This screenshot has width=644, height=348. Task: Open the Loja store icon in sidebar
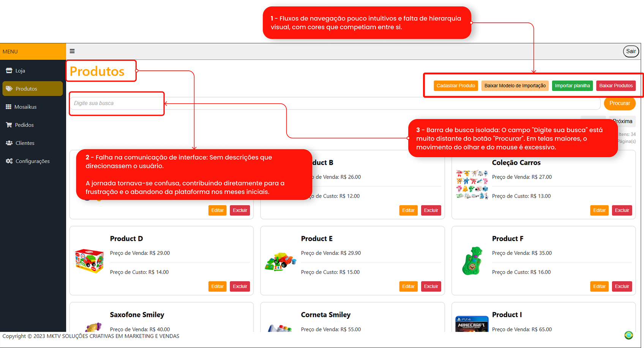coord(9,71)
